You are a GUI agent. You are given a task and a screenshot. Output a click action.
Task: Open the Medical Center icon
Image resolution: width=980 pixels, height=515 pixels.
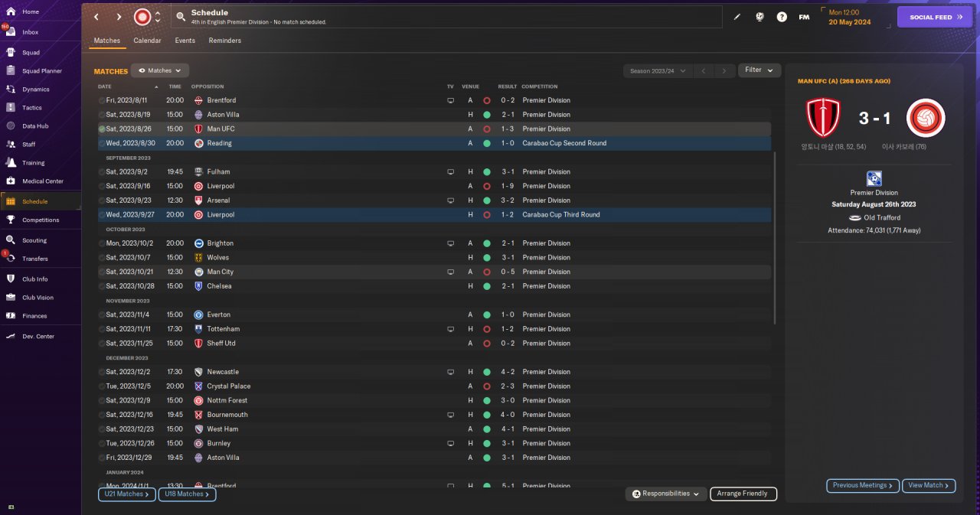tap(11, 181)
